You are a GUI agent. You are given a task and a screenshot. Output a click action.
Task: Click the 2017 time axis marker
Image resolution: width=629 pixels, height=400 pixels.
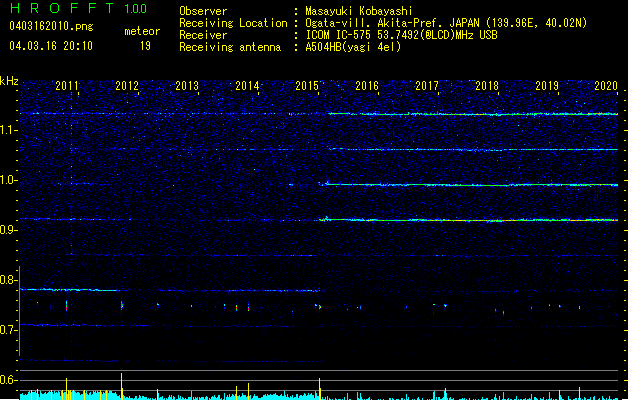point(427,86)
